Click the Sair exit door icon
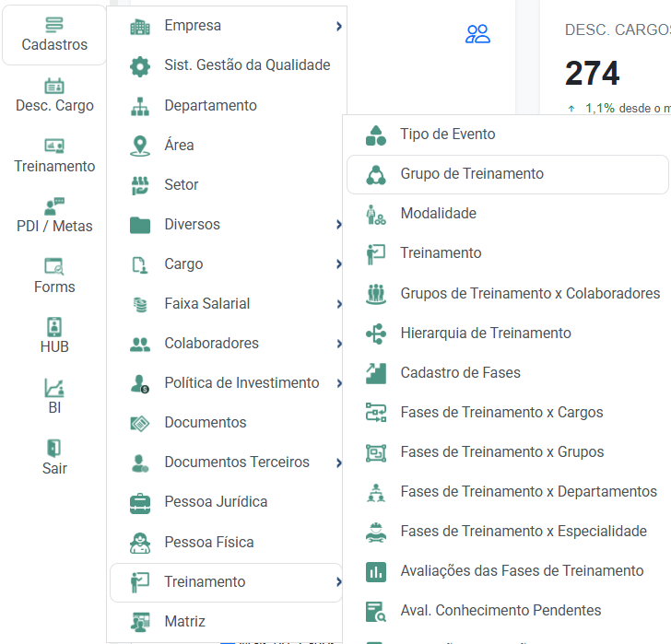 click(54, 448)
